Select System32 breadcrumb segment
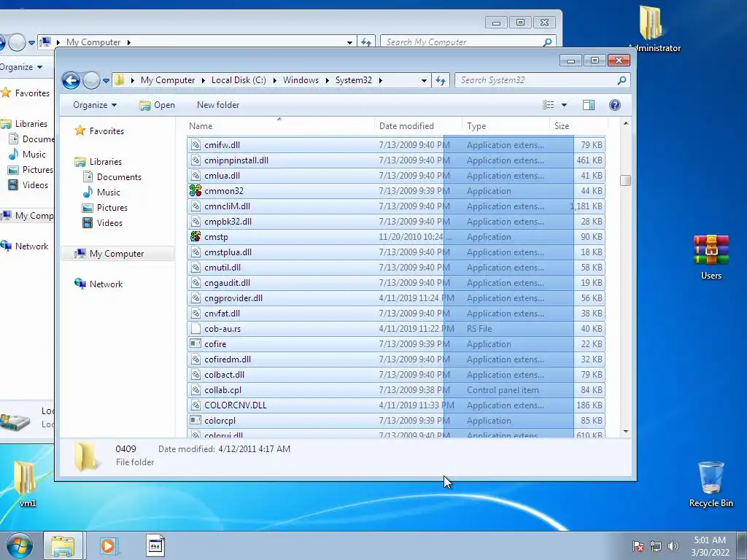This screenshot has width=747, height=560. [354, 80]
